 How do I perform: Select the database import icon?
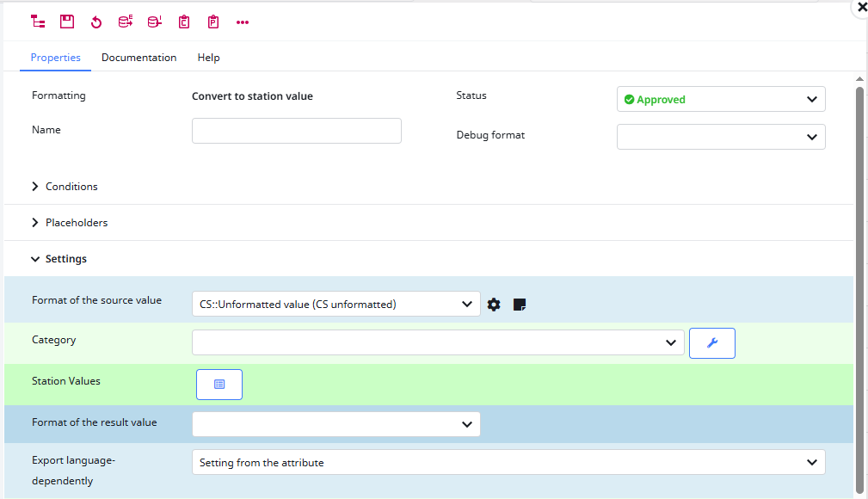(x=154, y=22)
